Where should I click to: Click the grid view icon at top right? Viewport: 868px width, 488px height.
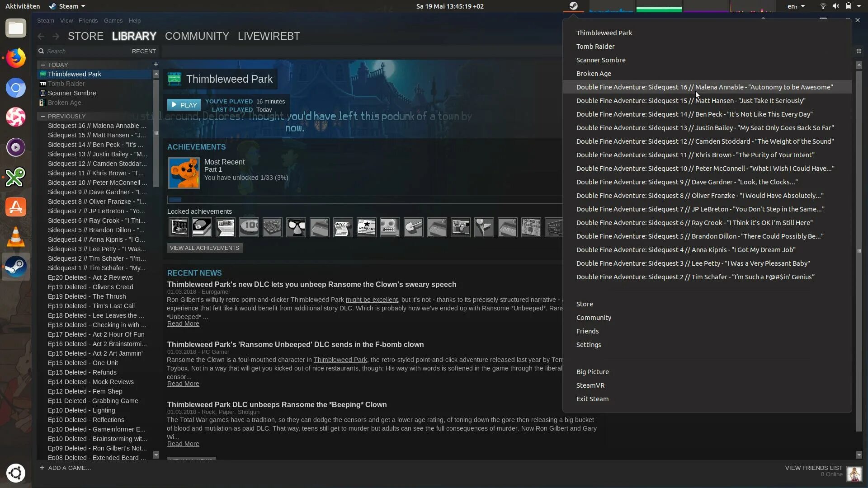click(859, 51)
